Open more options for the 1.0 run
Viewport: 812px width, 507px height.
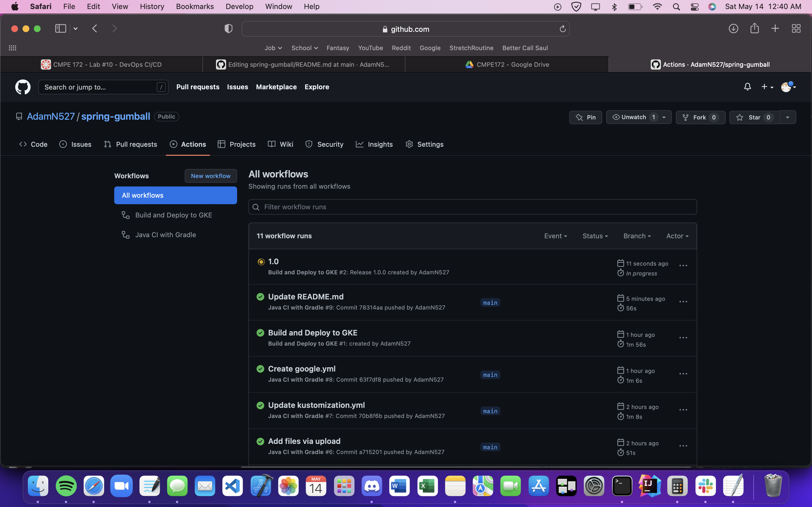coord(683,266)
